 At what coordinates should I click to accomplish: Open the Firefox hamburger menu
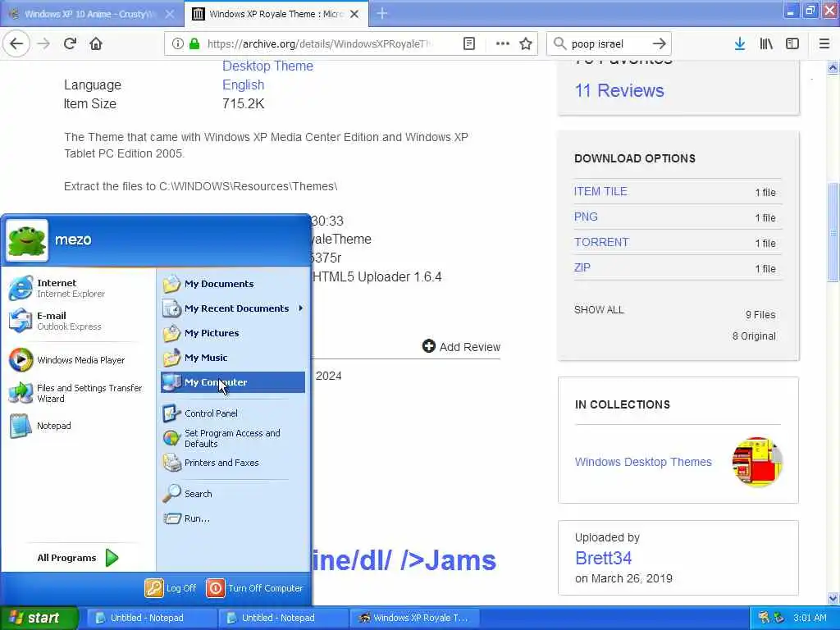click(824, 43)
